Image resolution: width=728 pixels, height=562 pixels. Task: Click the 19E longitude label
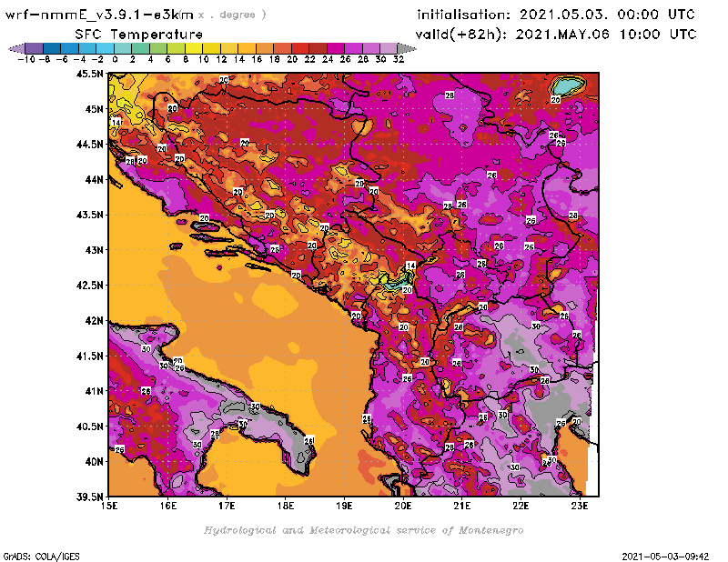pos(345,506)
